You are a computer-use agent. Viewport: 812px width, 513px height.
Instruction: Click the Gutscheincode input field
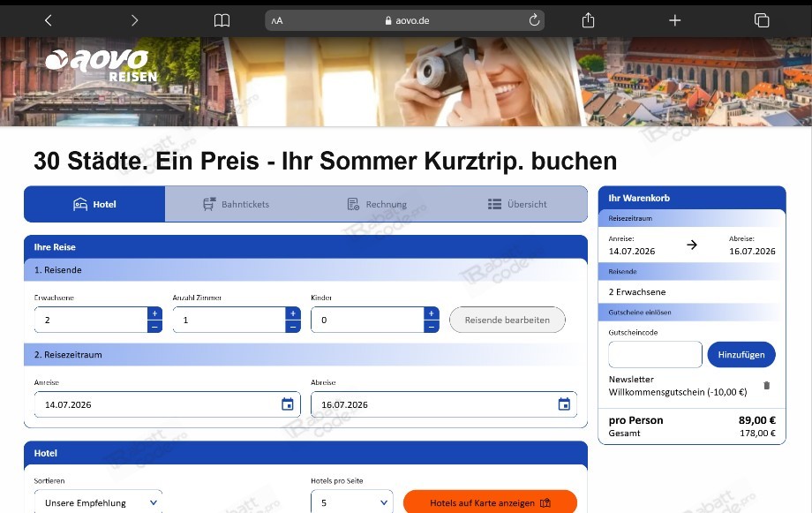click(655, 354)
